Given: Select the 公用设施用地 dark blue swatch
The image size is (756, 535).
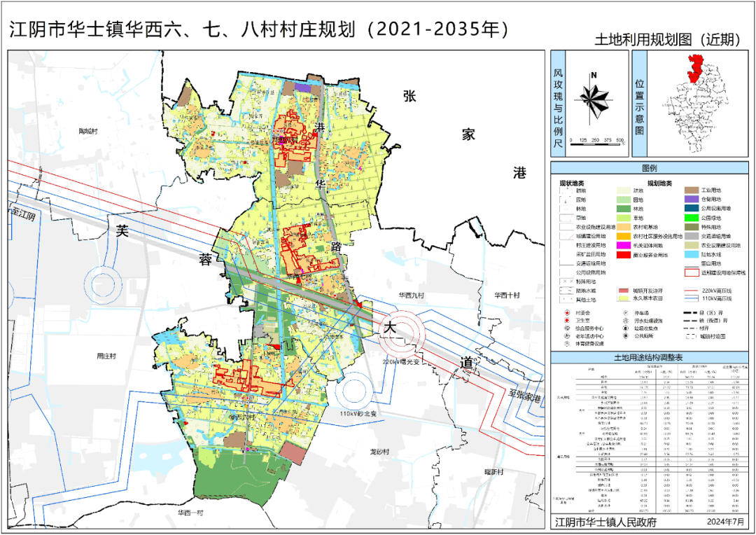Looking at the screenshot, I should click(692, 209).
